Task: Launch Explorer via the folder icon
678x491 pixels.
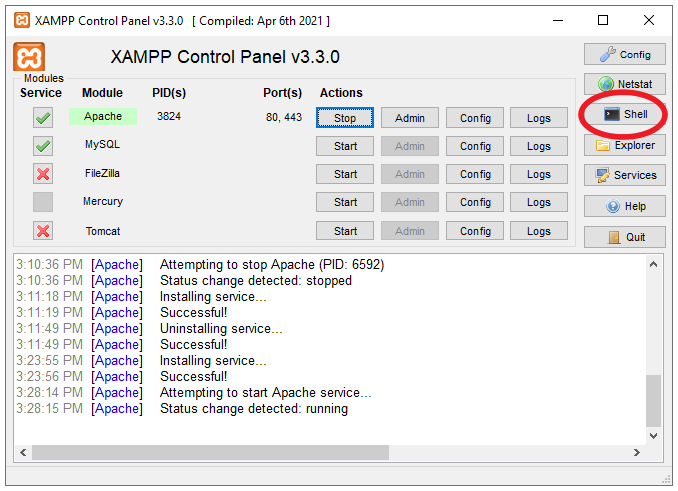Action: point(625,145)
